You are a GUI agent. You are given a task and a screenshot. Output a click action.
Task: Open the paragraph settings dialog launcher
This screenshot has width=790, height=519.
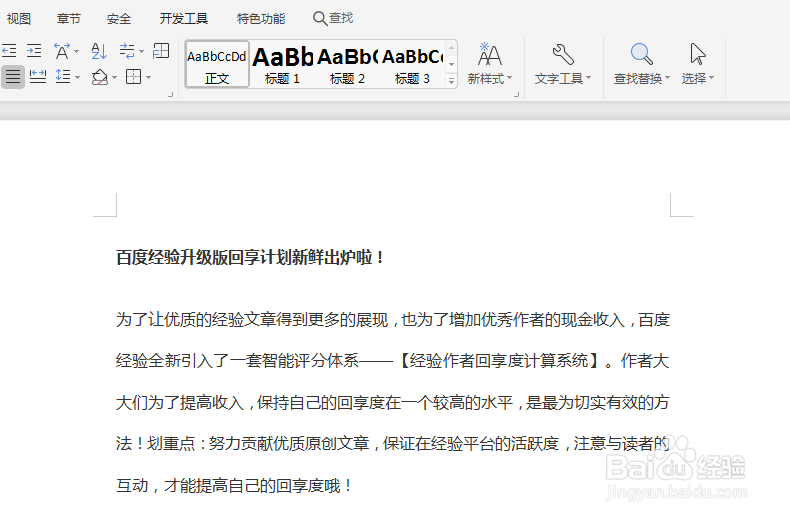click(170, 94)
